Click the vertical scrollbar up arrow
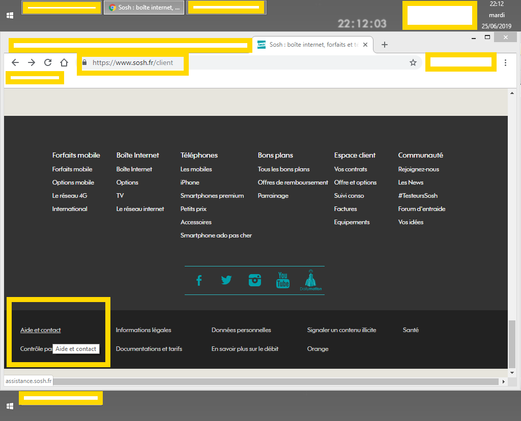Screen dimensions: 521x421 512,93
